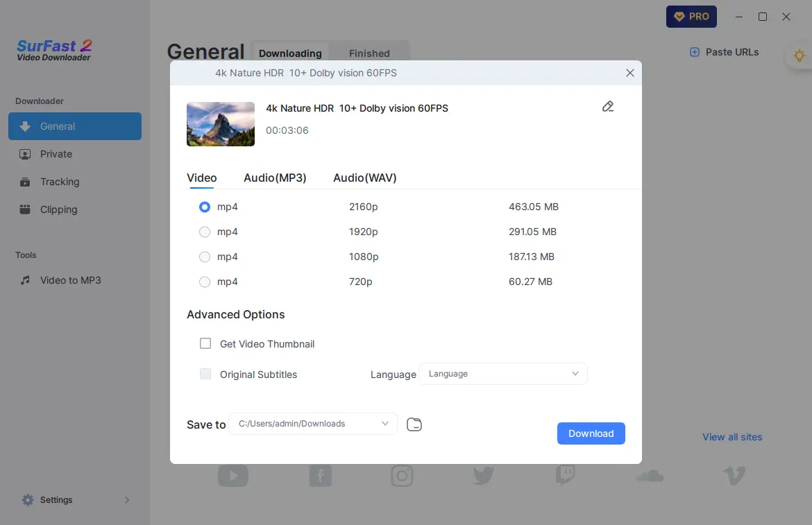Click the video title in dialog body
Viewport: 812px width, 525px height.
357,108
